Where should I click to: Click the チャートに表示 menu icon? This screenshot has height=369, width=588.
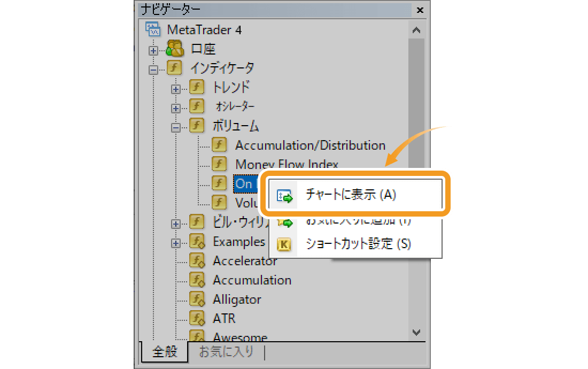pos(284,195)
